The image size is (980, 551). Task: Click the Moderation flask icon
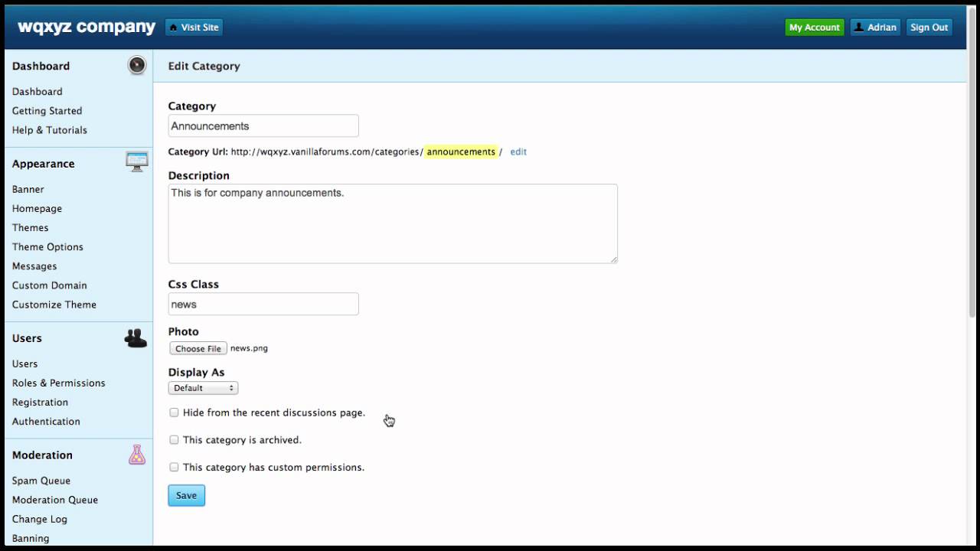[x=137, y=455]
